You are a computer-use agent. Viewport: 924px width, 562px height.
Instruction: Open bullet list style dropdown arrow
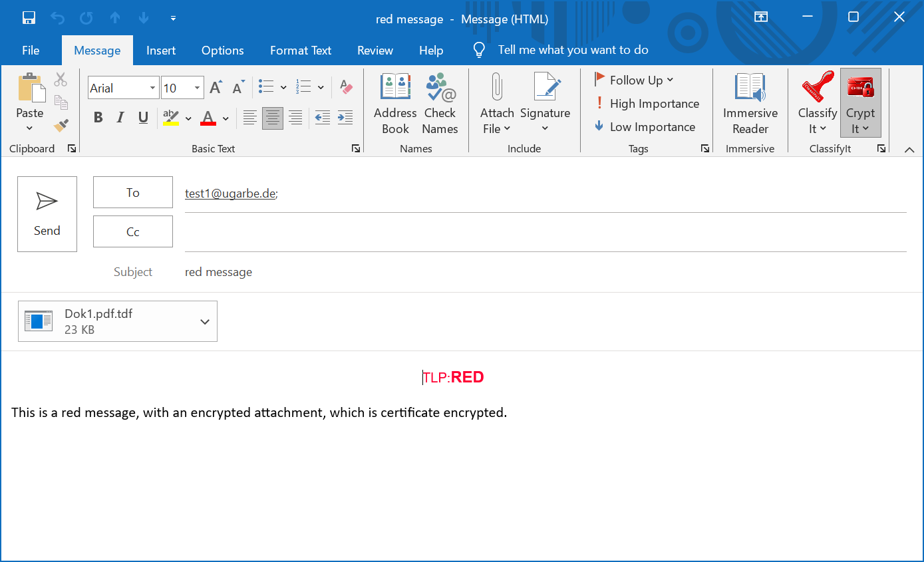tap(283, 87)
